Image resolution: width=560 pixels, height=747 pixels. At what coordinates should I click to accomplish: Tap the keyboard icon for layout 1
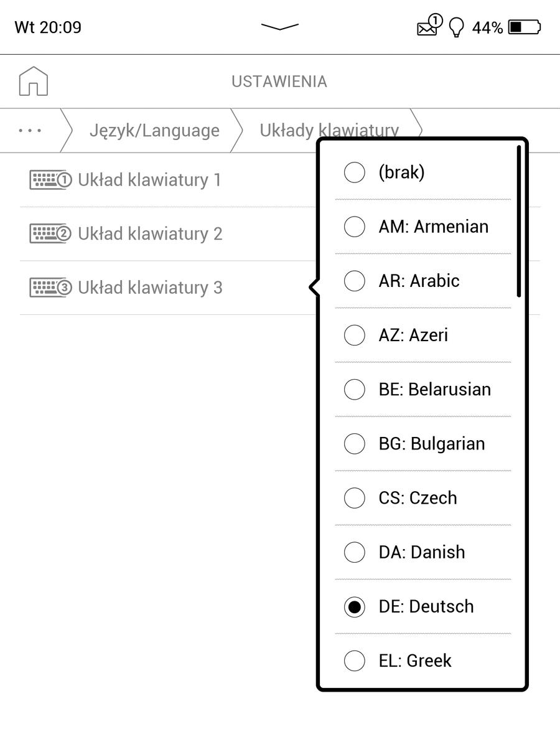(51, 180)
